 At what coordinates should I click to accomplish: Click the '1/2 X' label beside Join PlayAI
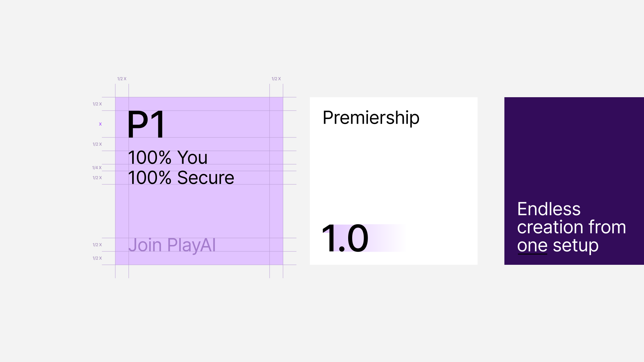click(97, 245)
